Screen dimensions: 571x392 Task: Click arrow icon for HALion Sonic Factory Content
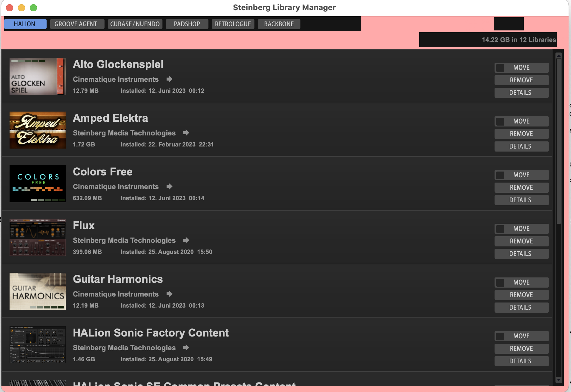[x=186, y=348]
